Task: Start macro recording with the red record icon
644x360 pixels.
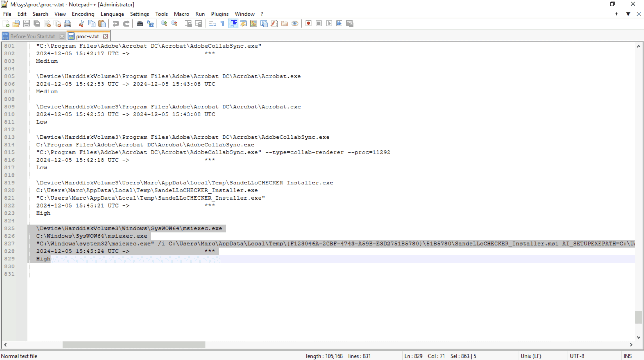Action: pos(308,23)
